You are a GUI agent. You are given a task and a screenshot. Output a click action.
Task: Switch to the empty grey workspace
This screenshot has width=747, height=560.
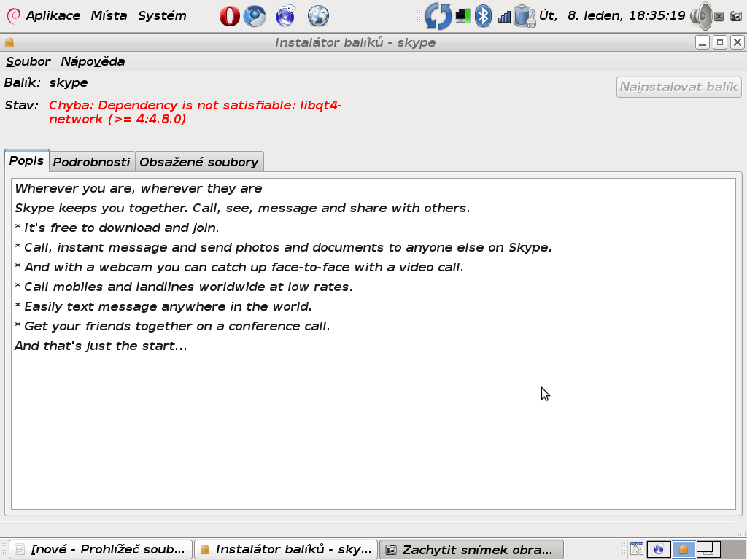coord(733,549)
